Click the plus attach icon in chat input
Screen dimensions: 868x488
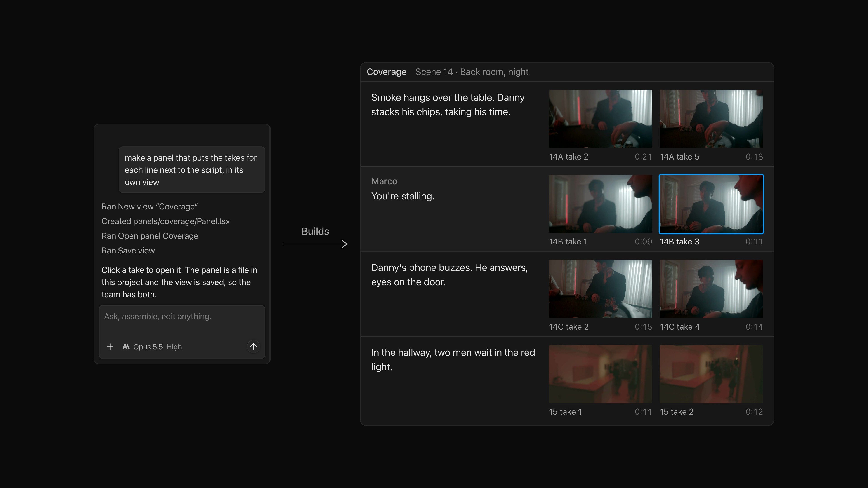pyautogui.click(x=110, y=347)
